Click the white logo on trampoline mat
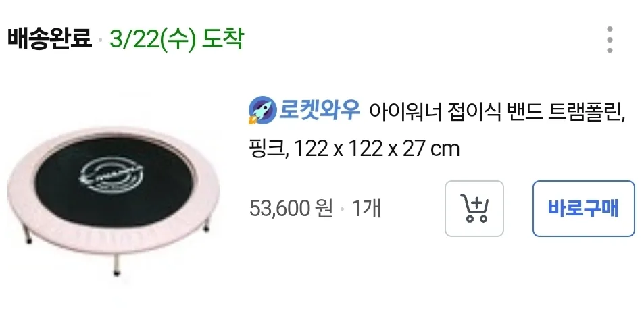Image resolution: width=644 pixels, height=322 pixels. [112, 176]
